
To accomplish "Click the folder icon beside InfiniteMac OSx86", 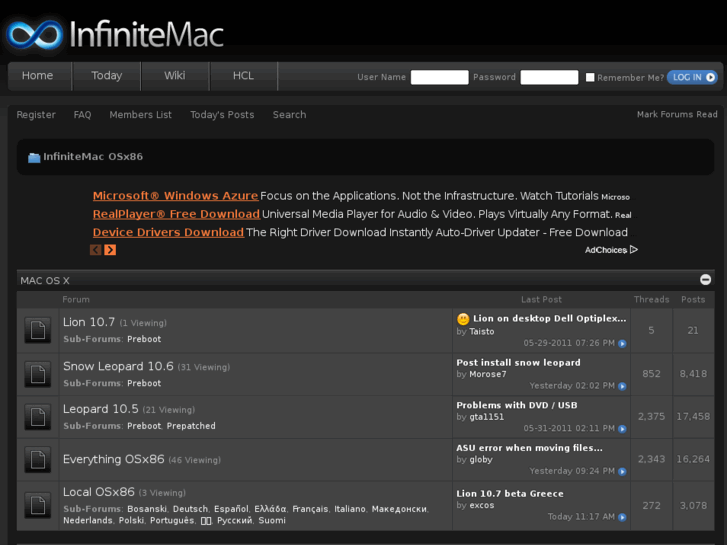I will coord(34,158).
